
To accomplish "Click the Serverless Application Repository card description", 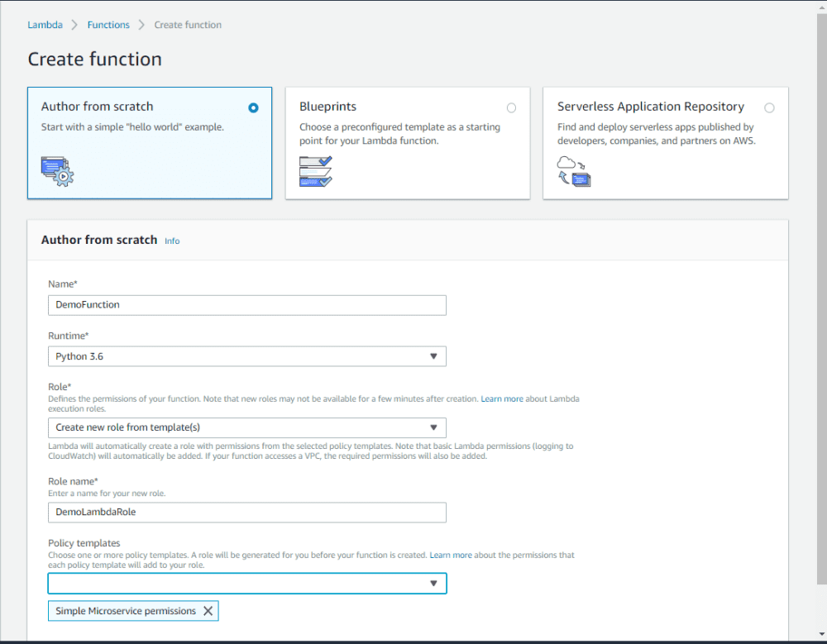I will tap(655, 134).
